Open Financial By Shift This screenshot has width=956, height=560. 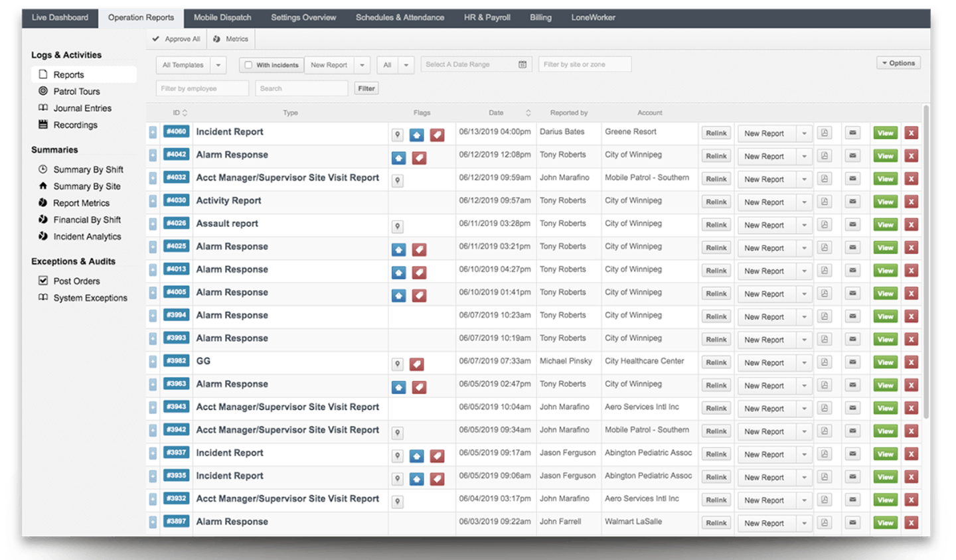(87, 220)
